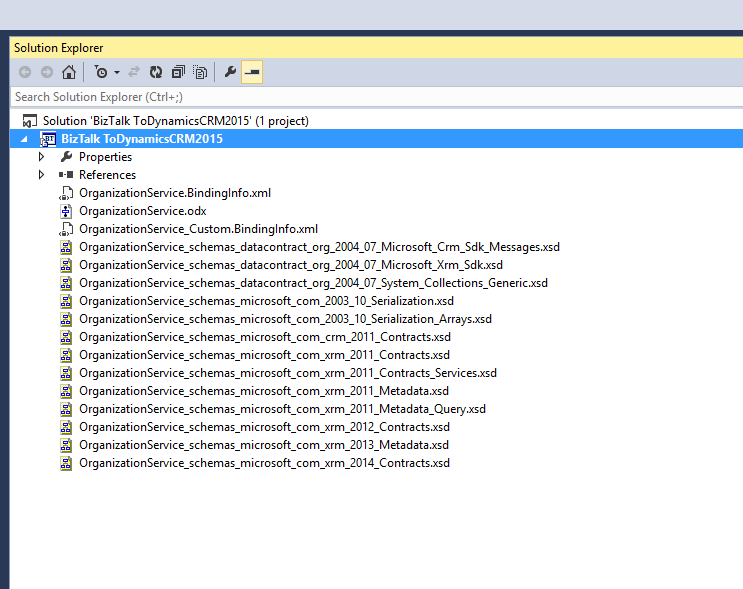743x589 pixels.
Task: Click the Back navigation arrow in toolbar
Action: 25,72
